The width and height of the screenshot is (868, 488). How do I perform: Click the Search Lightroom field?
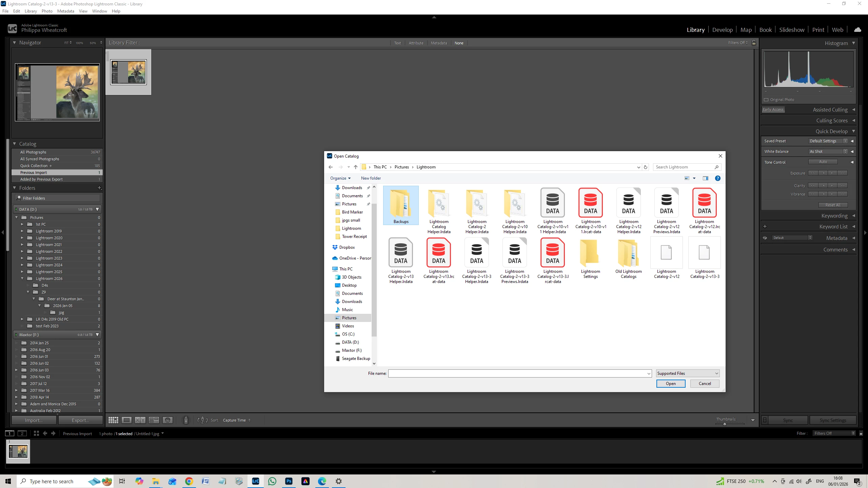pos(687,167)
